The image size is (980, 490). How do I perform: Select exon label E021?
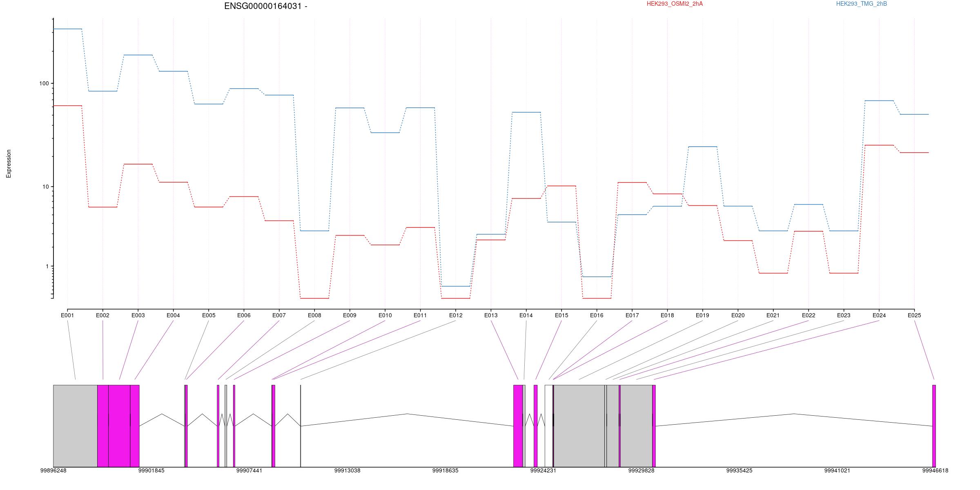[x=773, y=315]
